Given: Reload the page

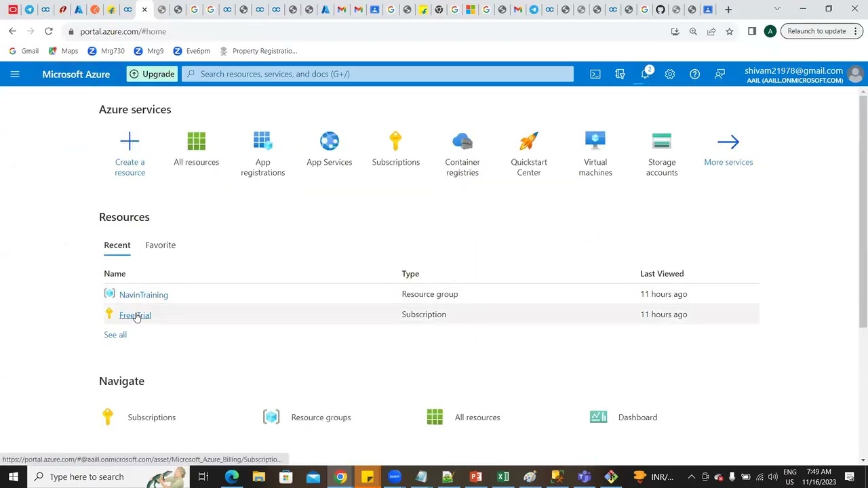Looking at the screenshot, I should (x=49, y=31).
